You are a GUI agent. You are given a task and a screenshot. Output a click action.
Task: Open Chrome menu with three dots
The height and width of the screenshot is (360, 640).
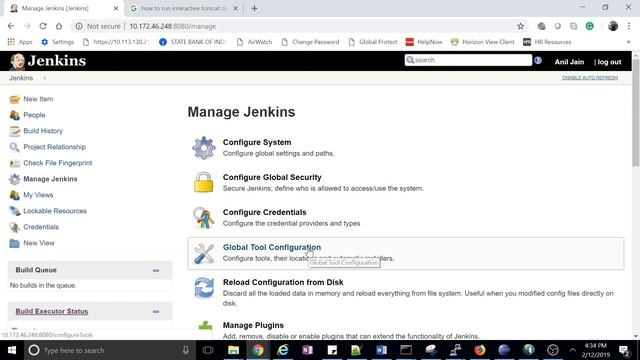629,26
